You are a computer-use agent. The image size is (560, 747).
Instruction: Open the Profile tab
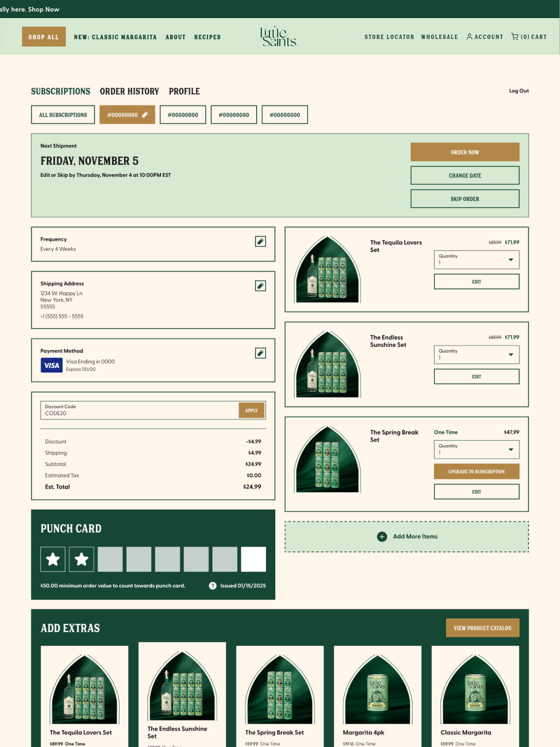[x=184, y=92]
